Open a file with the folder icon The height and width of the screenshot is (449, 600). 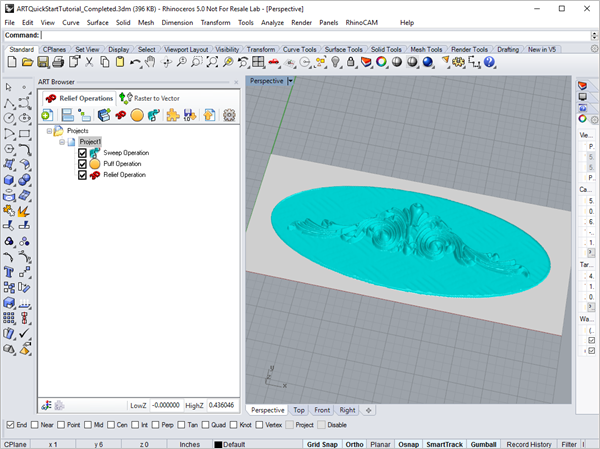[27, 62]
